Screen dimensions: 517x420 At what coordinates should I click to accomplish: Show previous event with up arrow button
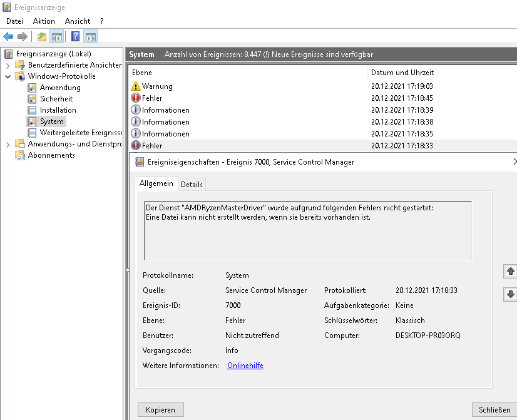510,271
